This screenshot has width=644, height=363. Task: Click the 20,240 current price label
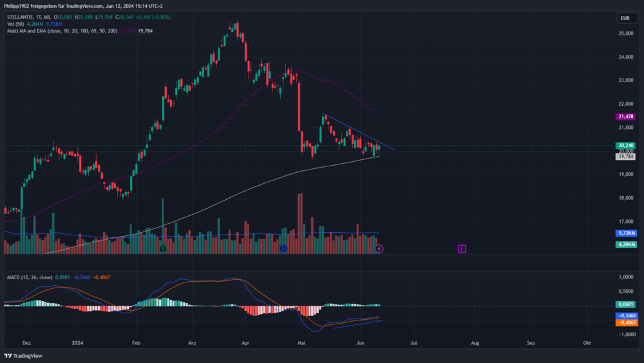[x=625, y=146]
